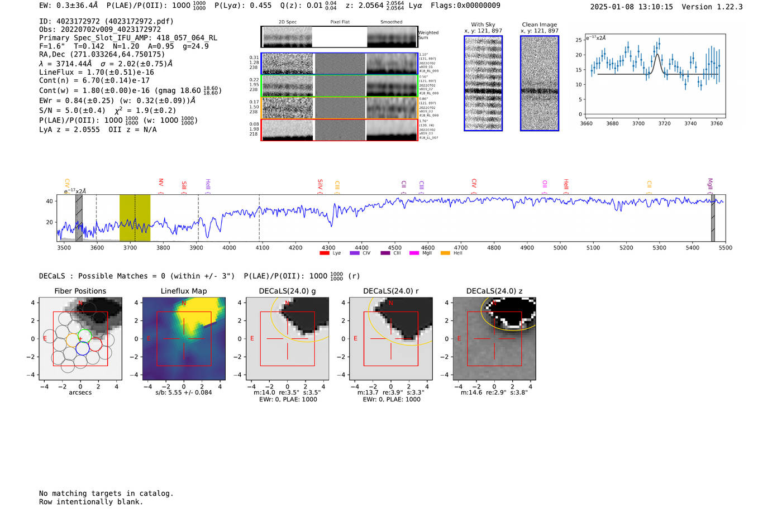782x532 pixels.
Task: Open the DECaLS z-band image
Action: 494,338
